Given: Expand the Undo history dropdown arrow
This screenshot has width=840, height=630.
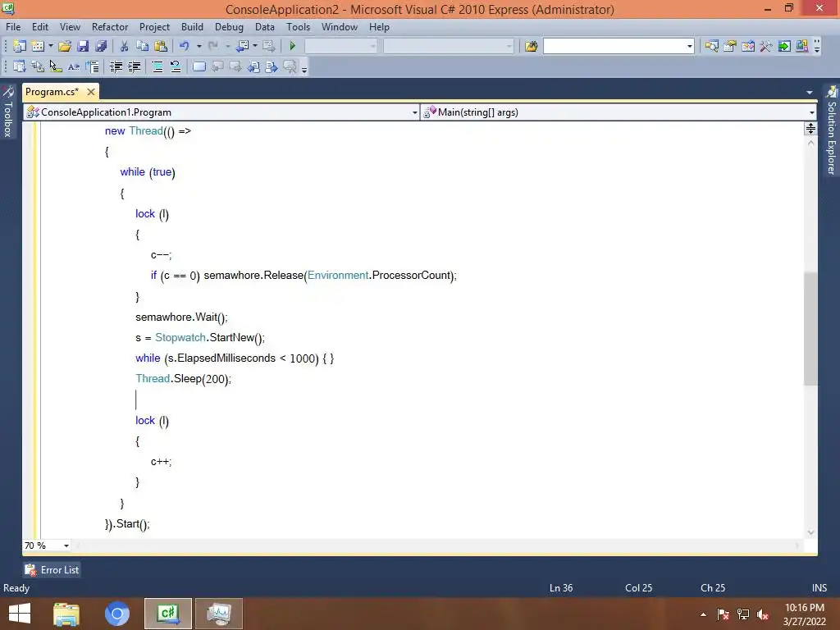Looking at the screenshot, I should 199,46.
